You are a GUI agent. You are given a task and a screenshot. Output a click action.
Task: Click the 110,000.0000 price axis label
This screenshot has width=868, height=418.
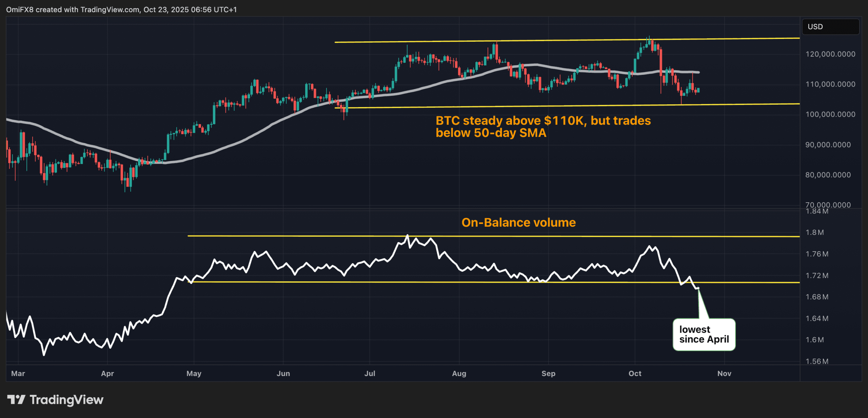coord(830,84)
